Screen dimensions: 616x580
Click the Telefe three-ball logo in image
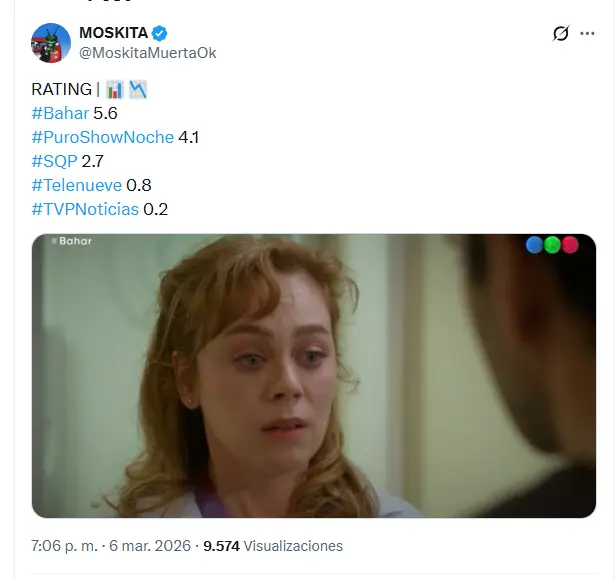pyautogui.click(x=552, y=245)
